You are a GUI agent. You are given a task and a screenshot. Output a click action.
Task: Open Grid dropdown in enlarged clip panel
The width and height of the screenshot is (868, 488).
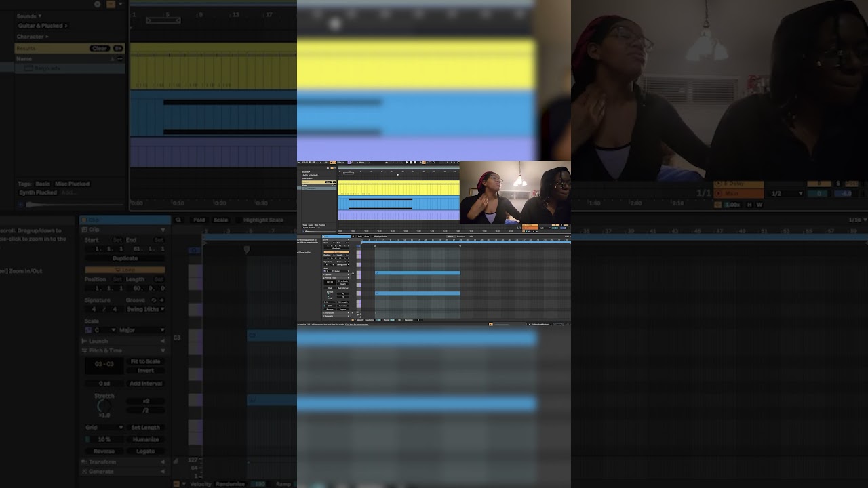(104, 428)
